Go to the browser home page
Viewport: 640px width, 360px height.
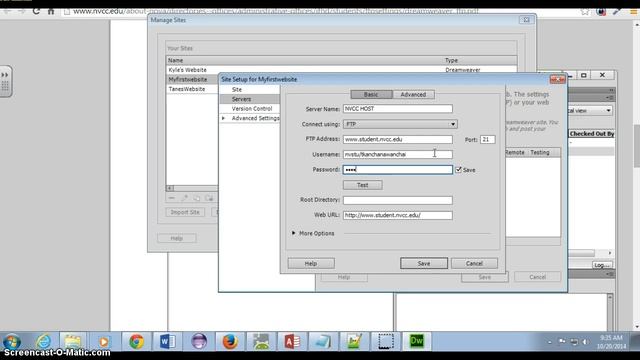pos(51,11)
